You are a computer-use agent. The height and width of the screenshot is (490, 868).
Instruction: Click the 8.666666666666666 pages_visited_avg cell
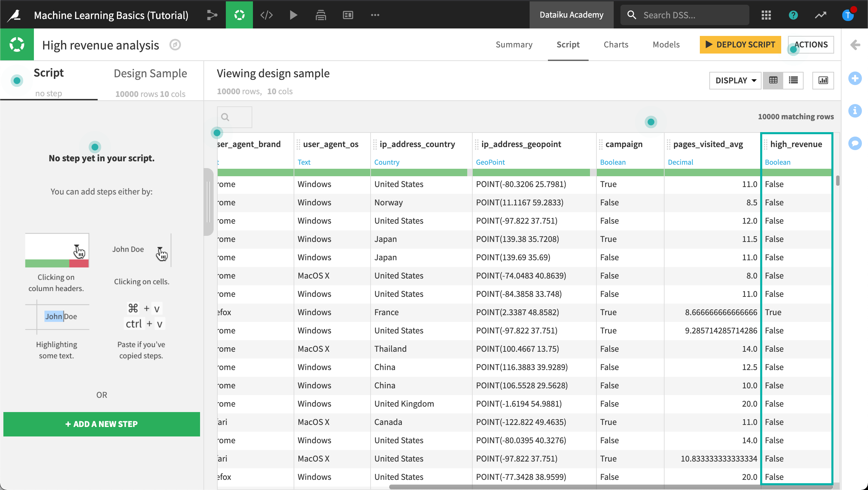click(712, 312)
